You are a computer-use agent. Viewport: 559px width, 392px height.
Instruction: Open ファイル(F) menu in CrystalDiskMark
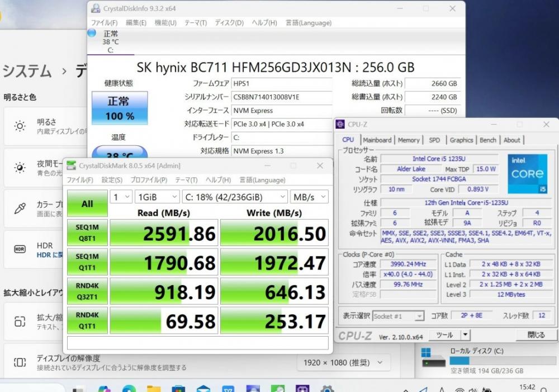80,180
